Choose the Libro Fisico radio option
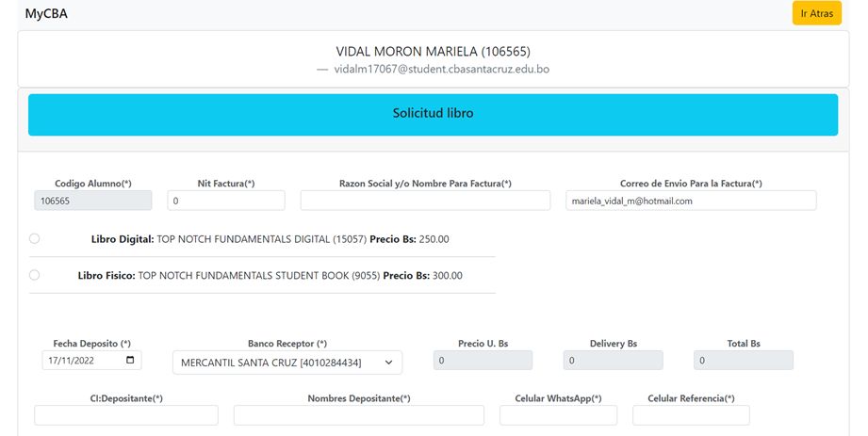This screenshot has width=868, height=436. 35,276
